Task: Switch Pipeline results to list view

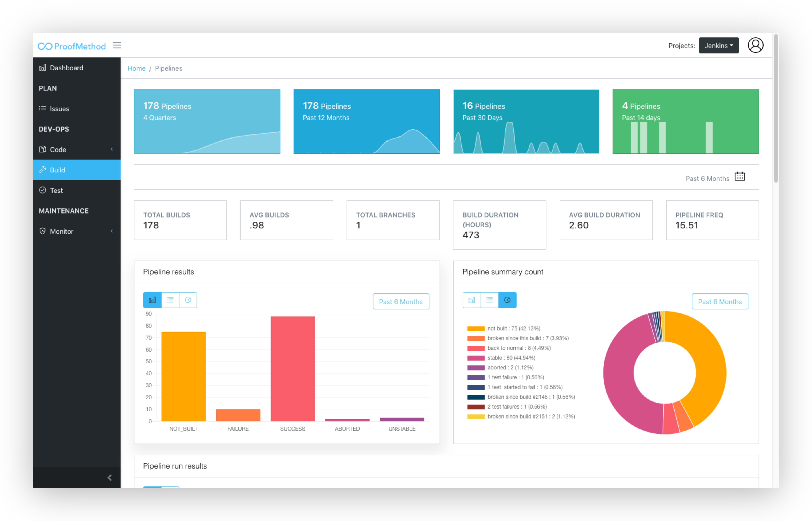Action: [x=170, y=300]
